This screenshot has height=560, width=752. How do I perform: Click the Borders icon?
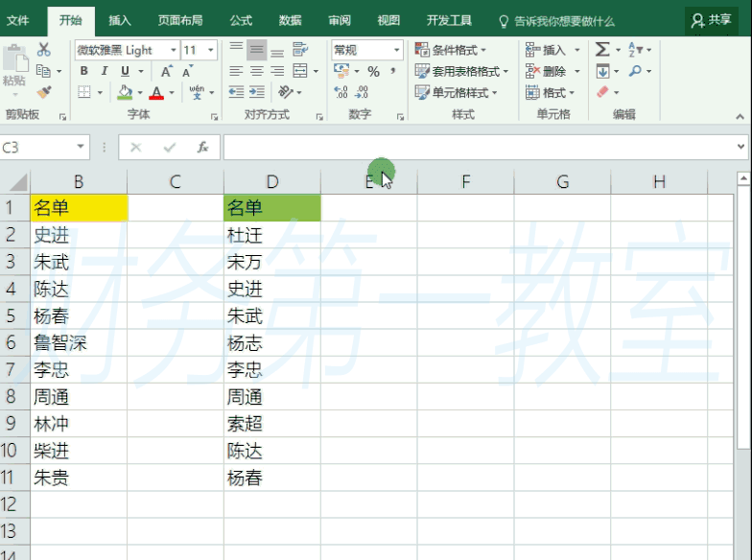[84, 92]
